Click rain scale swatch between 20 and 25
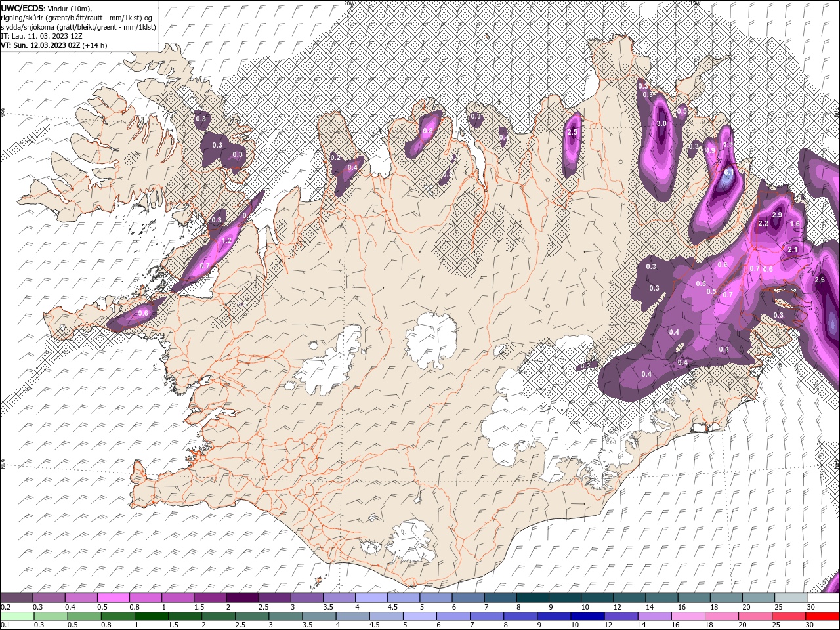Screen dimensions: 840x630 [755, 616]
